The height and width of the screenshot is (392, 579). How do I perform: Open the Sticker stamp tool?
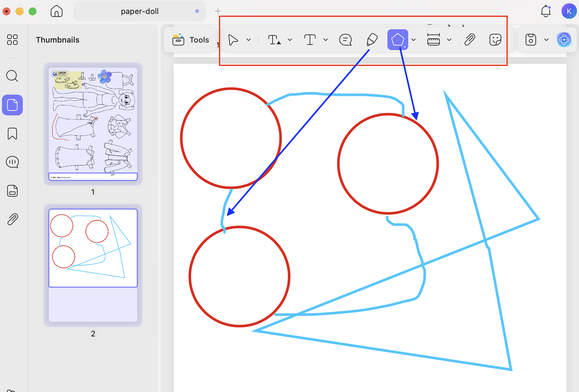pos(495,40)
